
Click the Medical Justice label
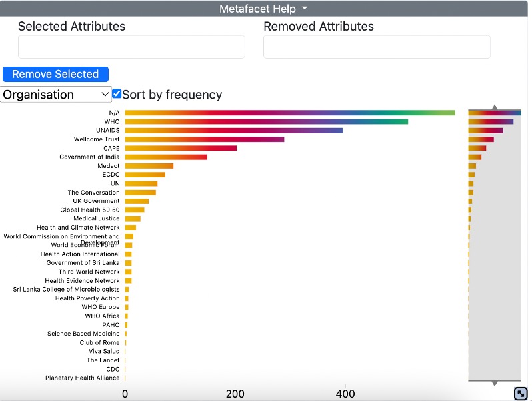click(97, 218)
